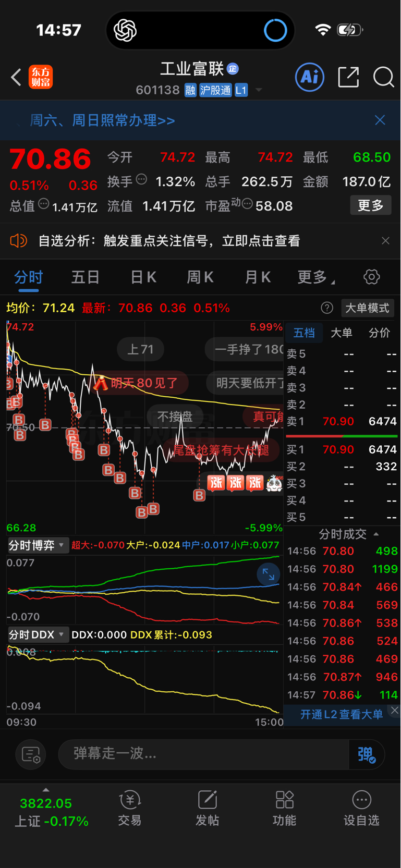
Task: Tap the blue verified badge beside 工业富联
Action: [233, 68]
